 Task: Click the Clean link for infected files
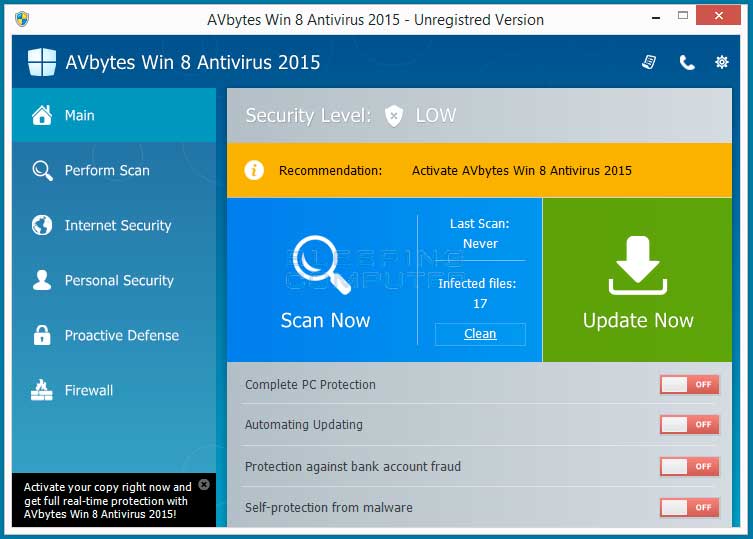click(480, 334)
